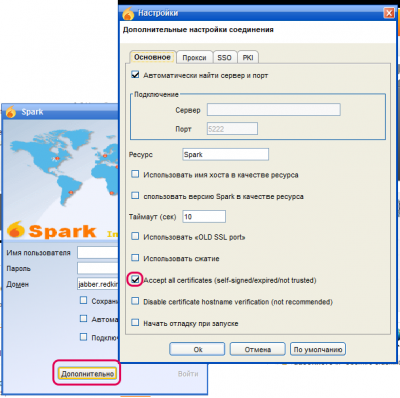The height and width of the screenshot is (398, 400).
Task: Enable Использовать «OLD SSL port» checkbox
Action: point(135,236)
